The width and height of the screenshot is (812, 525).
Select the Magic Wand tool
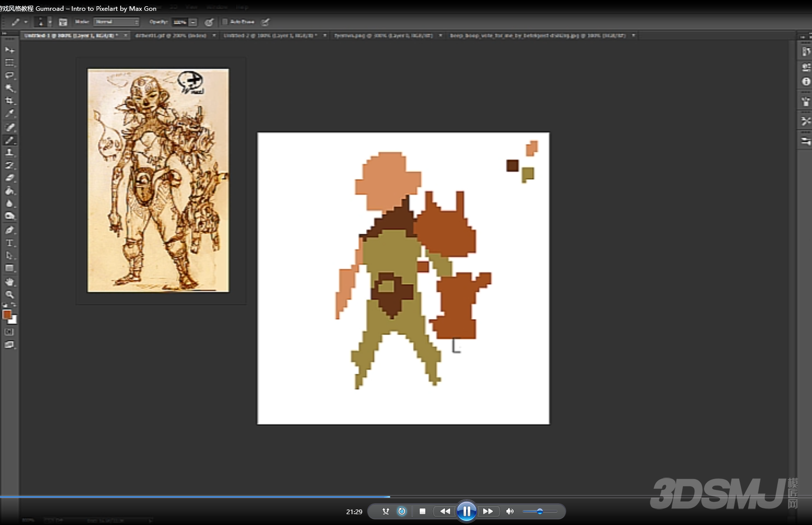tap(9, 88)
